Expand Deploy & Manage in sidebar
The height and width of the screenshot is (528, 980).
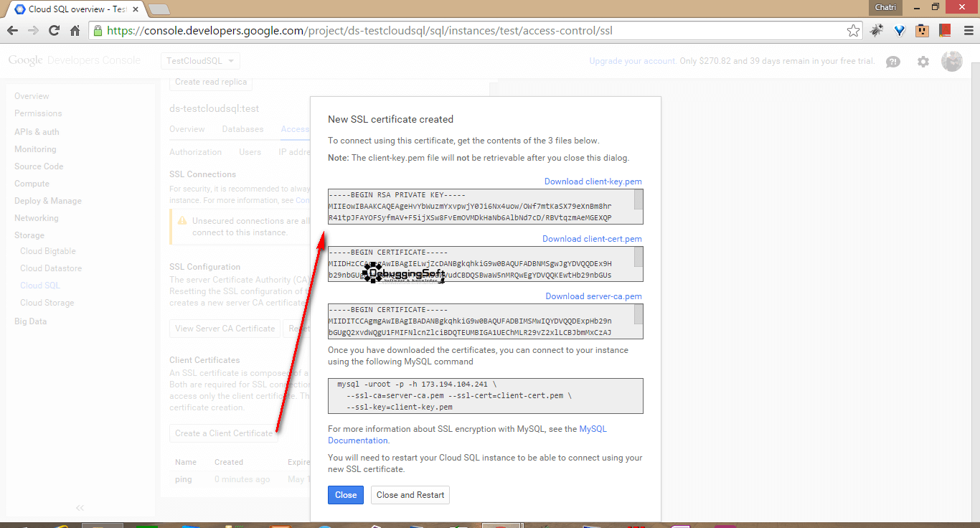click(x=48, y=201)
